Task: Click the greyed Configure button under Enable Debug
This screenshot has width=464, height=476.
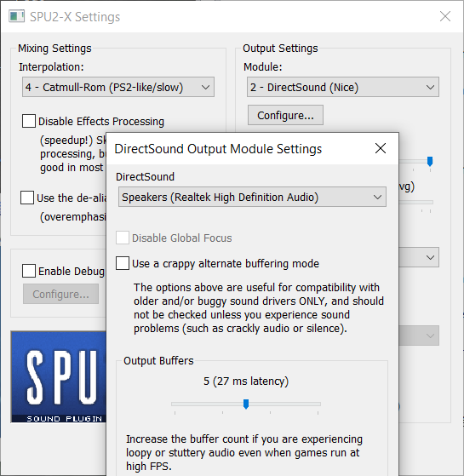Action: pyautogui.click(x=61, y=294)
